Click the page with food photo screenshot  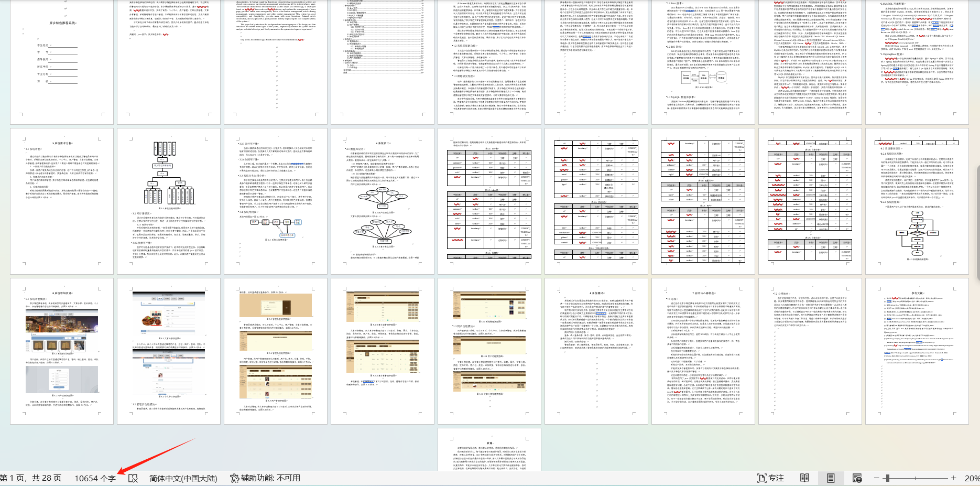pos(169,351)
